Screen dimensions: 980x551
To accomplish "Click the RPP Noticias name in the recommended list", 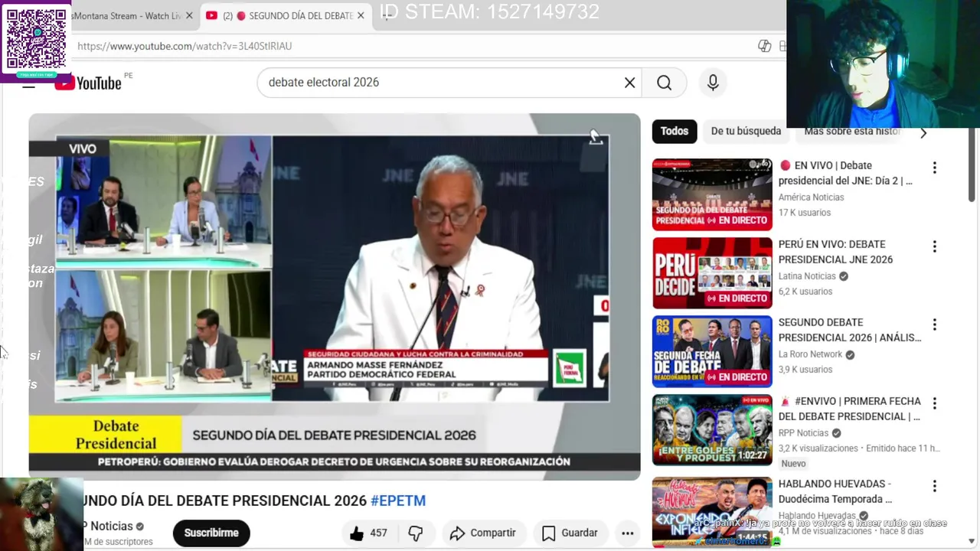I will [x=804, y=433].
